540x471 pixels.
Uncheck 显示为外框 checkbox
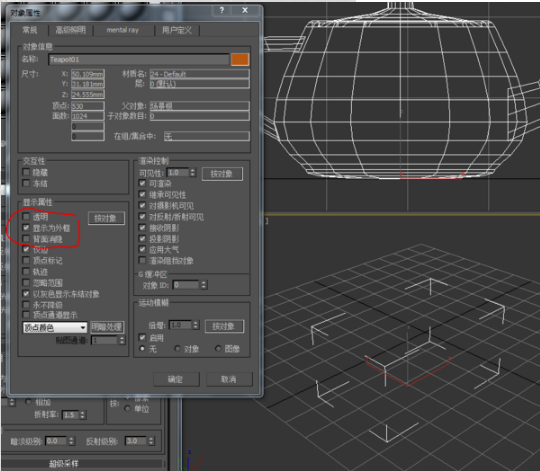pyautogui.click(x=26, y=228)
